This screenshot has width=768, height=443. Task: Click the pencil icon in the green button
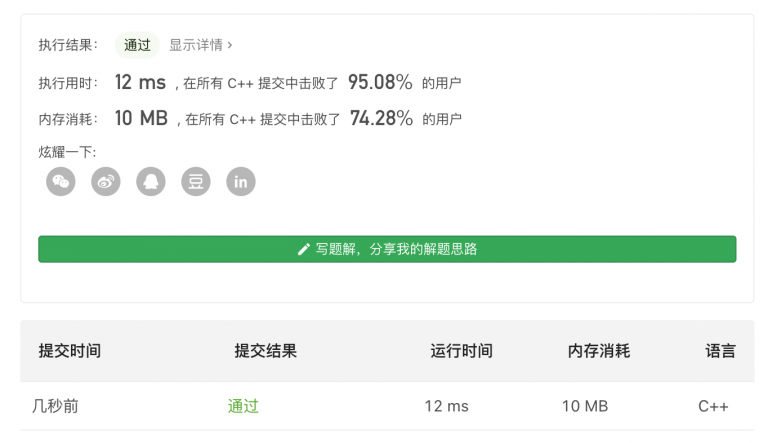pyautogui.click(x=304, y=249)
